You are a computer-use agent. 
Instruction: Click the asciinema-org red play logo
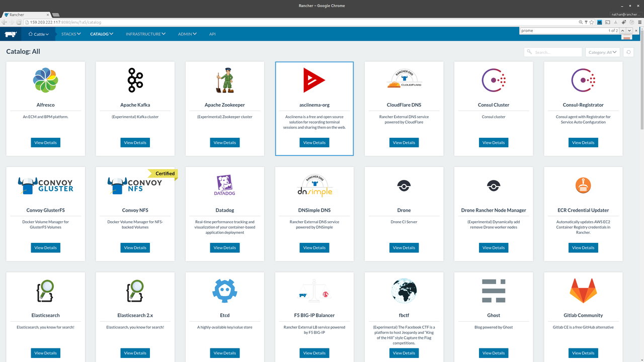(314, 80)
